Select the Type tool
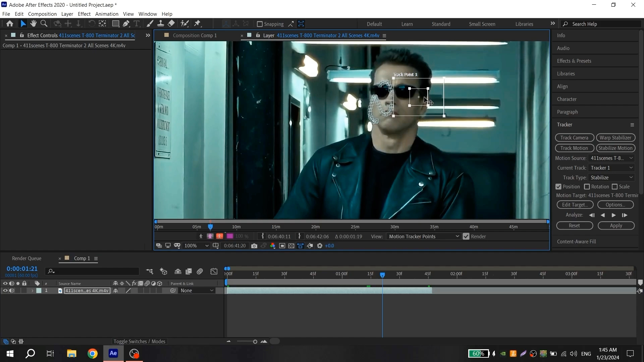 (137, 24)
